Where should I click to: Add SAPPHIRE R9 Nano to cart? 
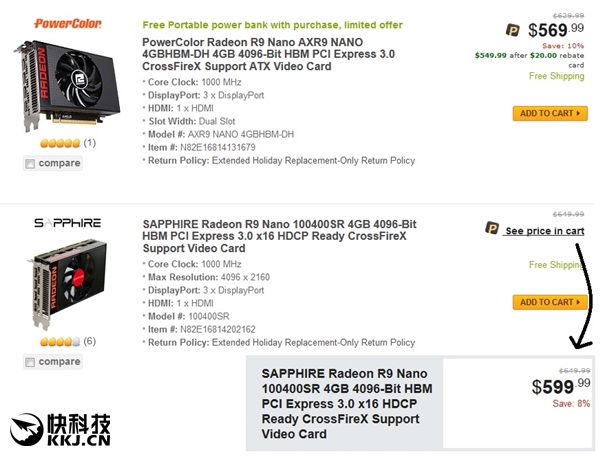tap(549, 302)
